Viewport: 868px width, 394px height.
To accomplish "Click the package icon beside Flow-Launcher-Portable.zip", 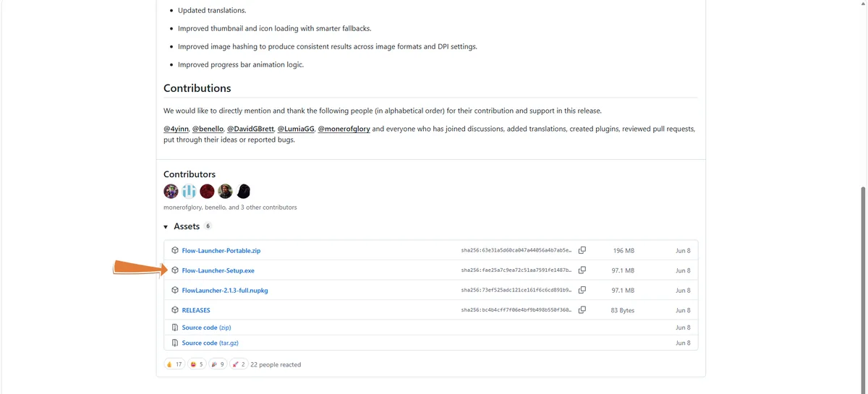I will click(175, 250).
